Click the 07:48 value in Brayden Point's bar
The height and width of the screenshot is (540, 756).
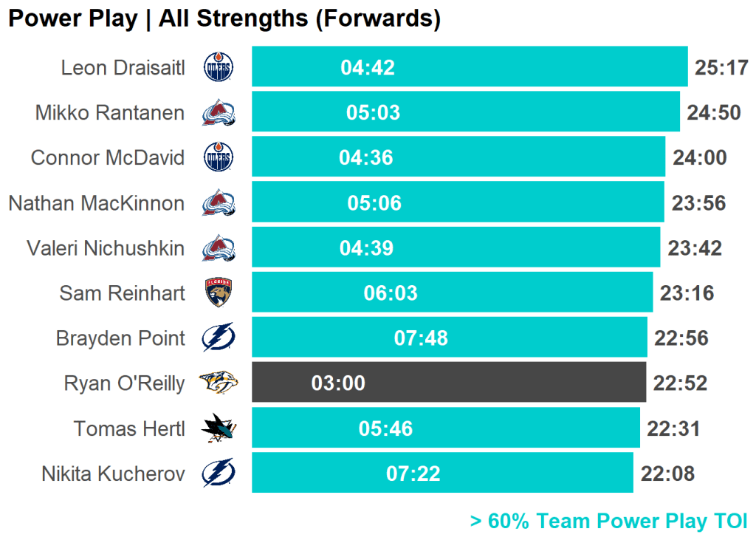coord(421,338)
